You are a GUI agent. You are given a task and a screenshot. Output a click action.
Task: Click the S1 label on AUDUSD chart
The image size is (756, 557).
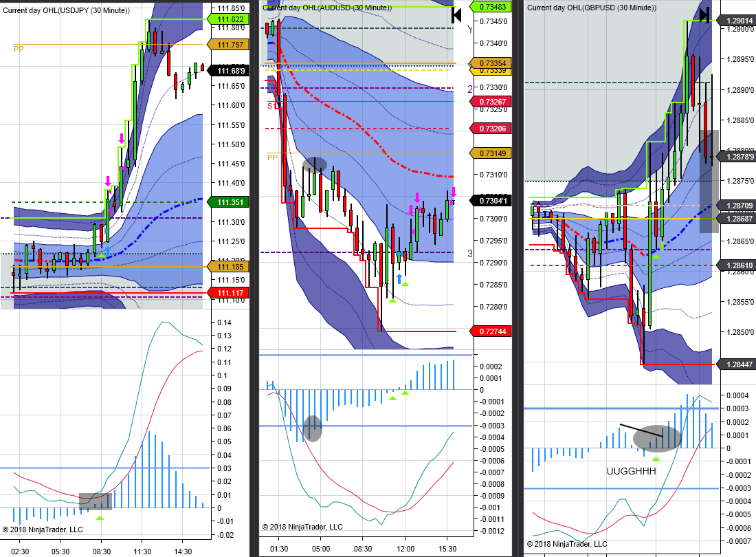(x=272, y=106)
